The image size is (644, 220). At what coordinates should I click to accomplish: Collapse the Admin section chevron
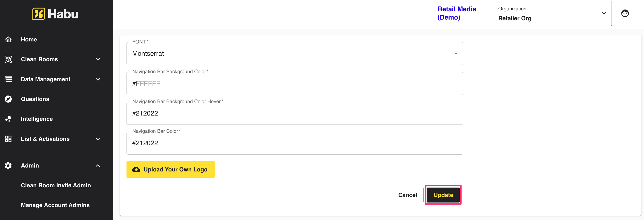(98, 165)
